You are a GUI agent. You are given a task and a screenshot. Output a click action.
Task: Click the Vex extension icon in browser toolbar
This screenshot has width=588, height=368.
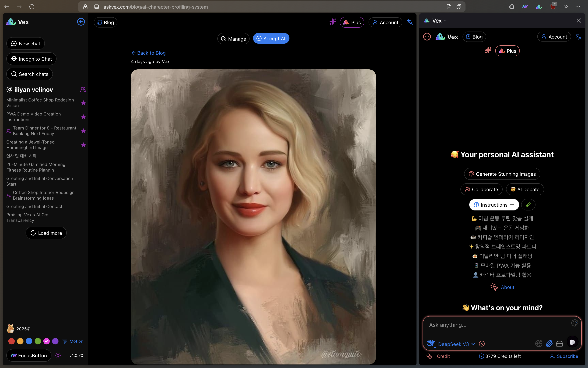tap(539, 7)
